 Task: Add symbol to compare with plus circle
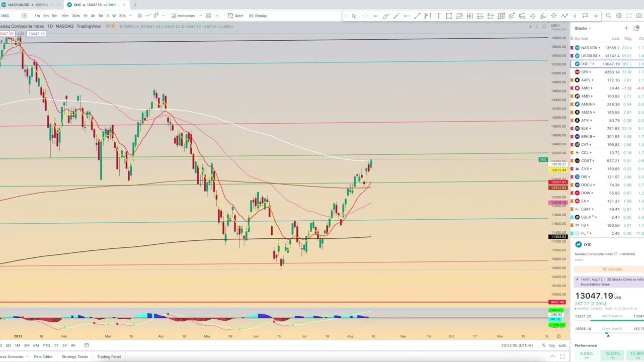click(x=24, y=16)
